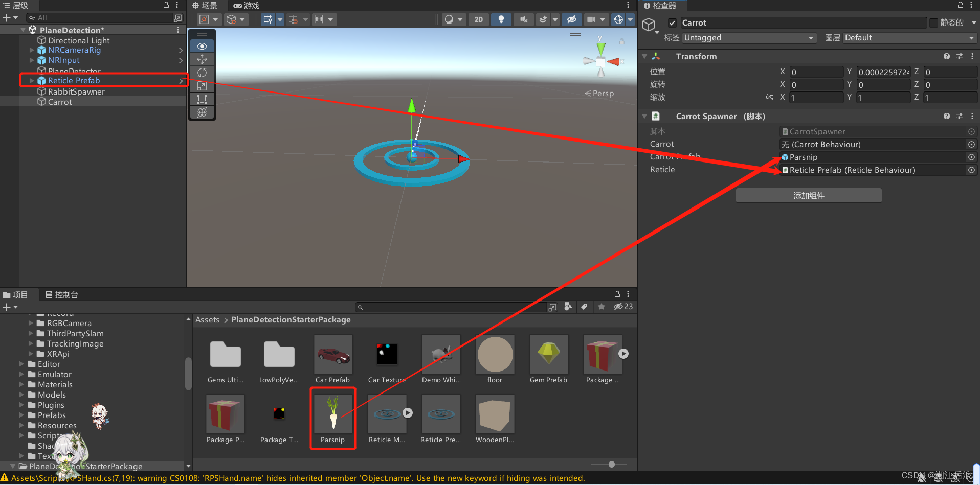Click the CarrotSpawner script icon in Inspector
The width and height of the screenshot is (980, 485).
(786, 131)
